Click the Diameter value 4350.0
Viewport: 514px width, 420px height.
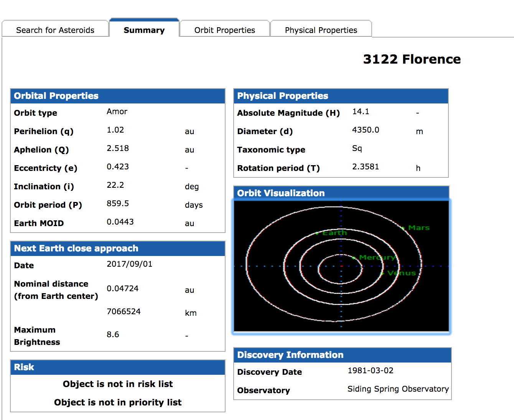pos(366,130)
